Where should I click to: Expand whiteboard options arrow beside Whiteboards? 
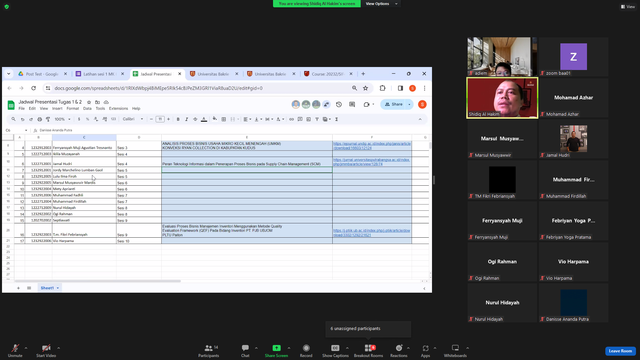coord(468,348)
